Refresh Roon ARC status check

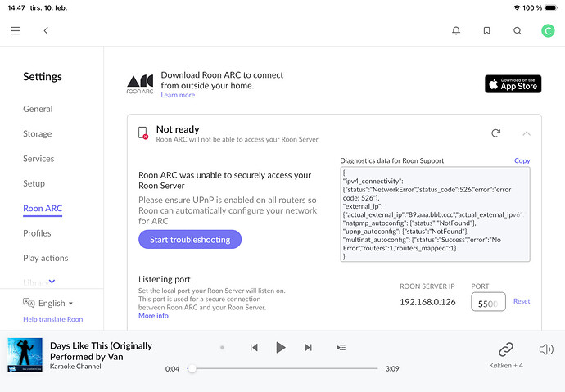(496, 133)
